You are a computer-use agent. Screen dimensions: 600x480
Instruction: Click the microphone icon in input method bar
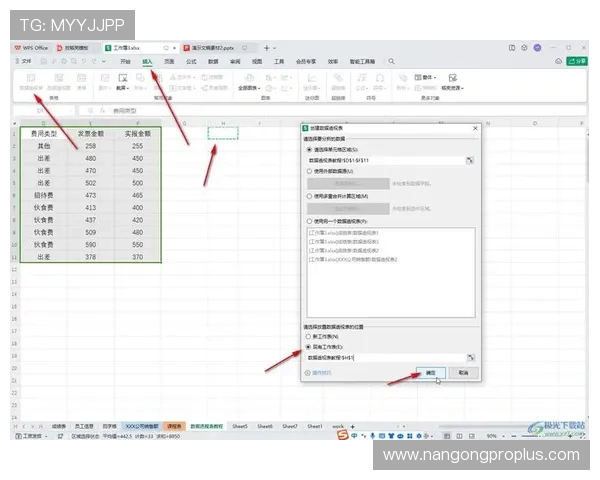pyautogui.click(x=373, y=436)
